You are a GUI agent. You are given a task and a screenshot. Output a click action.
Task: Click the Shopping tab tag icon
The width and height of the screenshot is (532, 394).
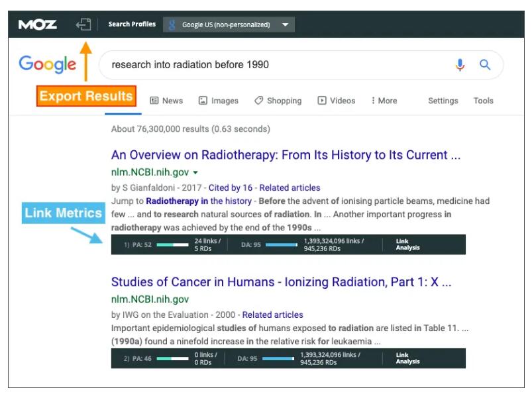[x=258, y=101]
